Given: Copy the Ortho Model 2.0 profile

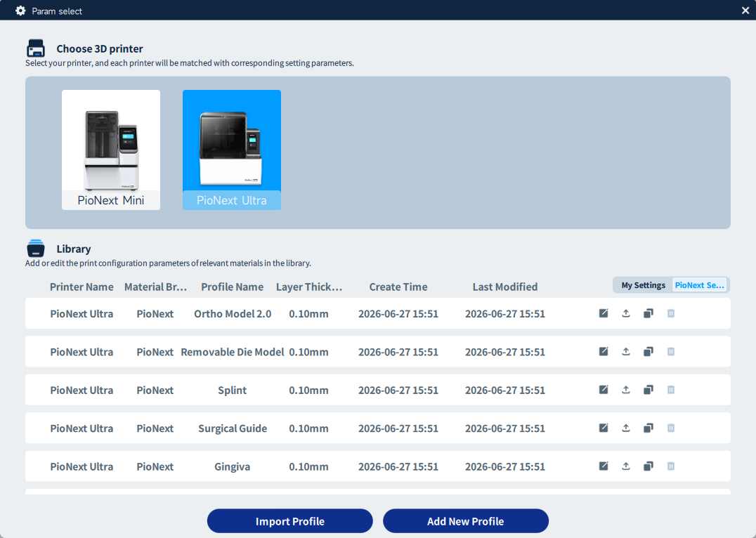Looking at the screenshot, I should click(x=649, y=313).
